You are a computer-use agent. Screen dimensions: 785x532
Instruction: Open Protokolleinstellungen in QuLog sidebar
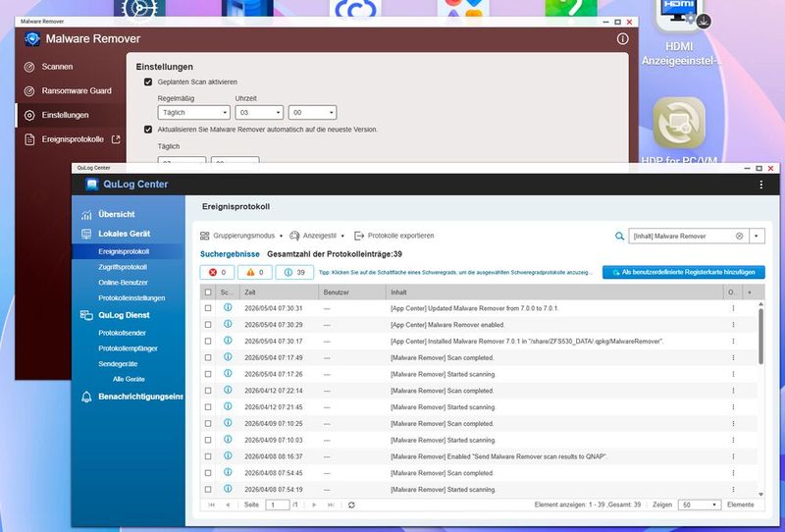tap(131, 297)
